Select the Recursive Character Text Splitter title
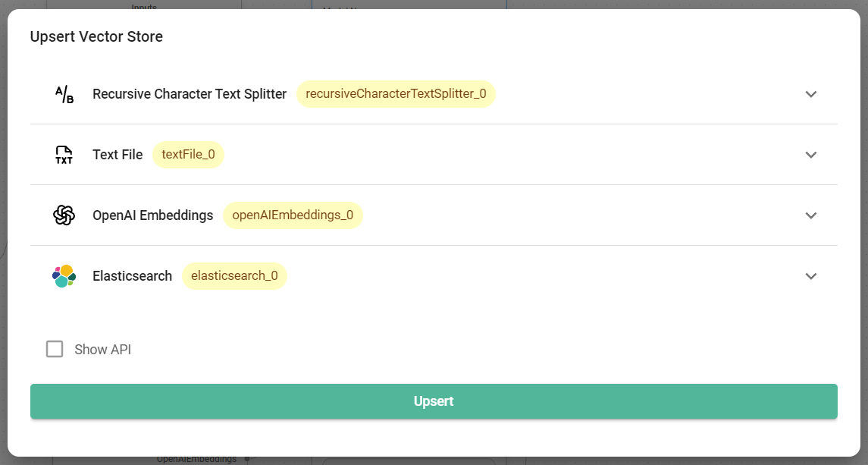 pyautogui.click(x=190, y=94)
